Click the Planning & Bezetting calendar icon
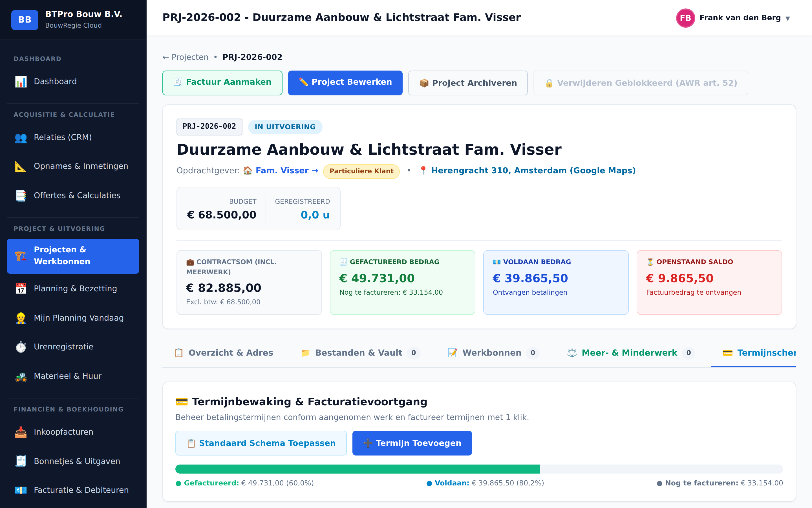 tap(21, 289)
